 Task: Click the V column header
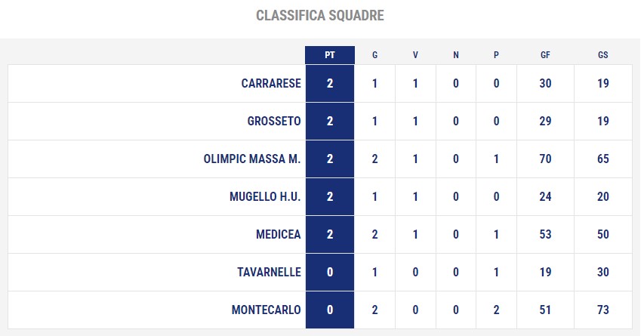coord(415,55)
